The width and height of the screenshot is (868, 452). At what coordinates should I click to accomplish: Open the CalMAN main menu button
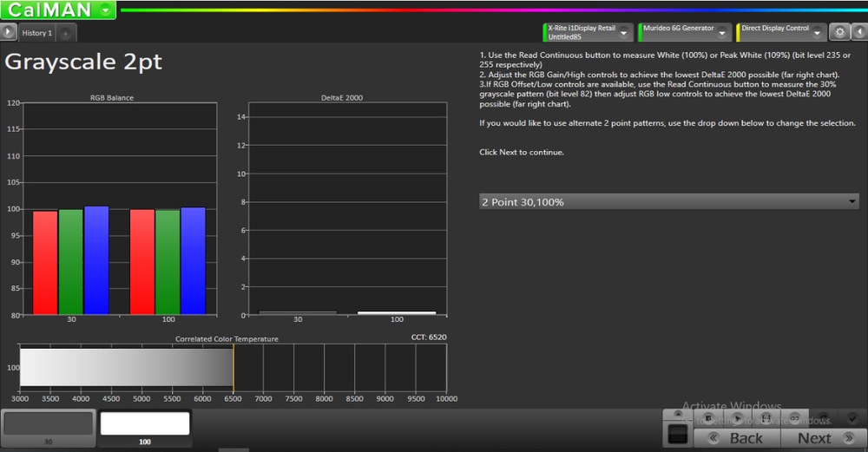tap(59, 10)
